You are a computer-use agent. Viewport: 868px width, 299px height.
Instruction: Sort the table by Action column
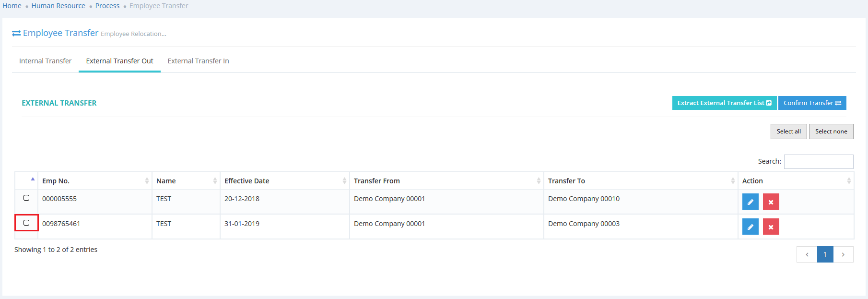(x=796, y=181)
